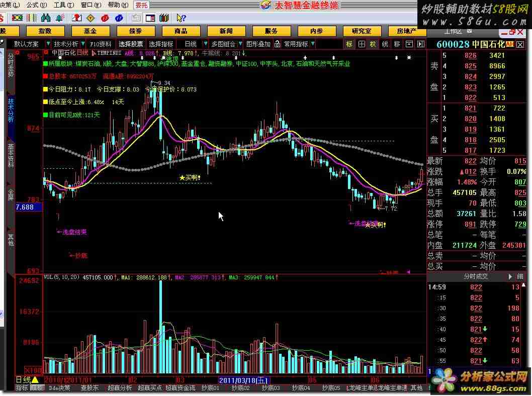Screen dimensions: 532x396
Task: Click the 内参 category button
Action: [x=317, y=31]
